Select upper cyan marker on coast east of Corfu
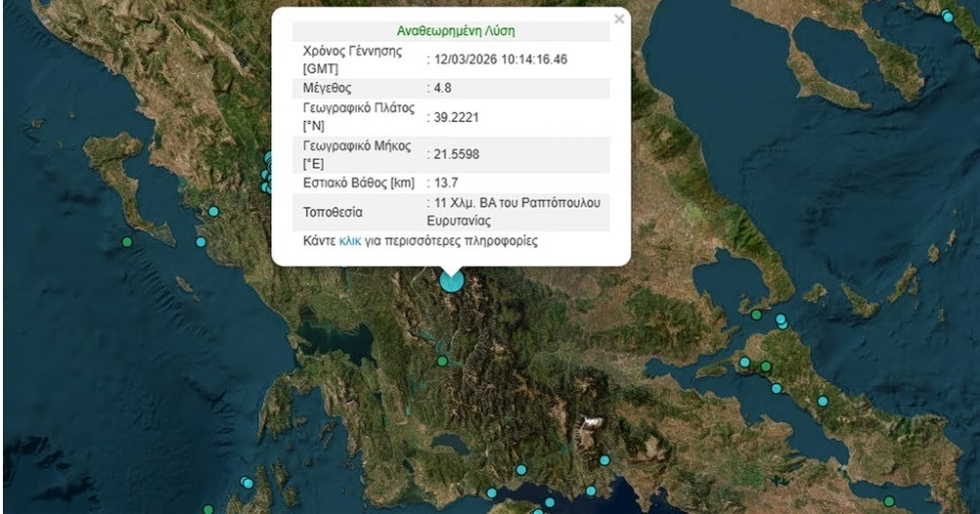Viewport: 980px width, 514px height. coord(214,211)
